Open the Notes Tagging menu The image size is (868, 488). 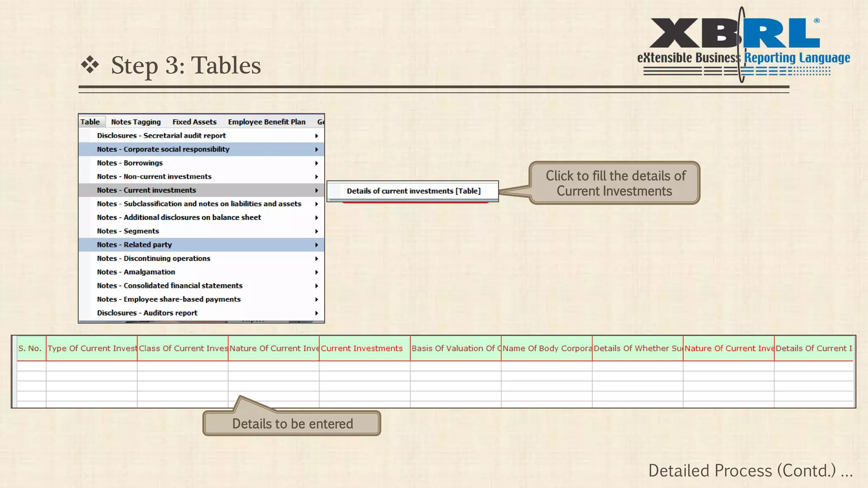tap(136, 122)
